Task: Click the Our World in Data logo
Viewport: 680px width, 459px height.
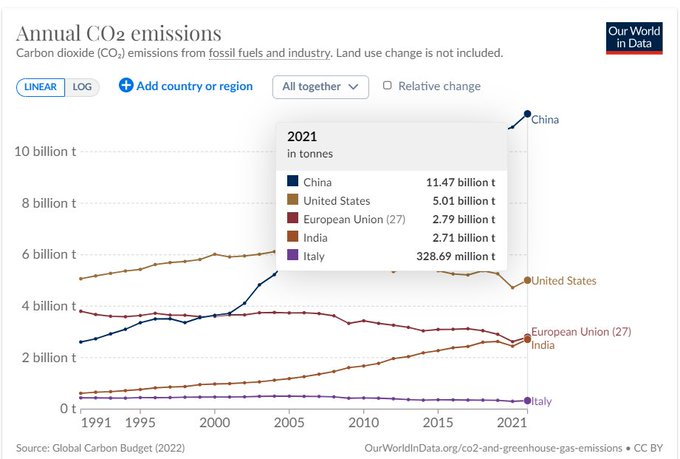Action: click(x=633, y=38)
